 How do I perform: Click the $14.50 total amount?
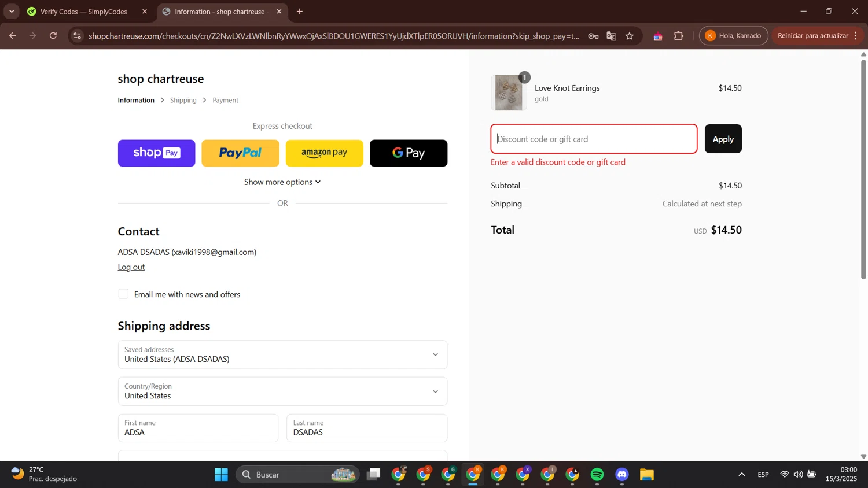pyautogui.click(x=726, y=230)
